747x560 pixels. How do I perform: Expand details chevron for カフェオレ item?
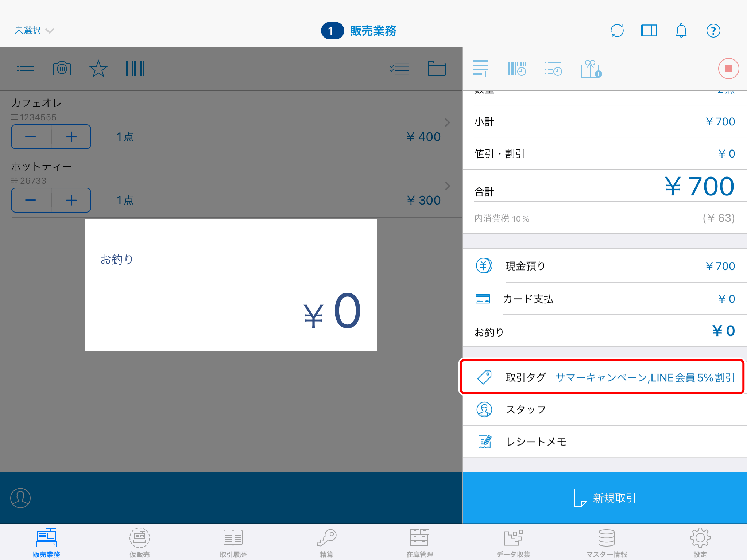[x=448, y=122]
